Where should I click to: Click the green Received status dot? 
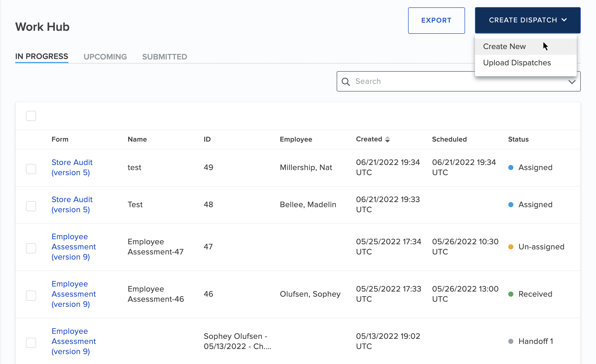[x=511, y=294]
